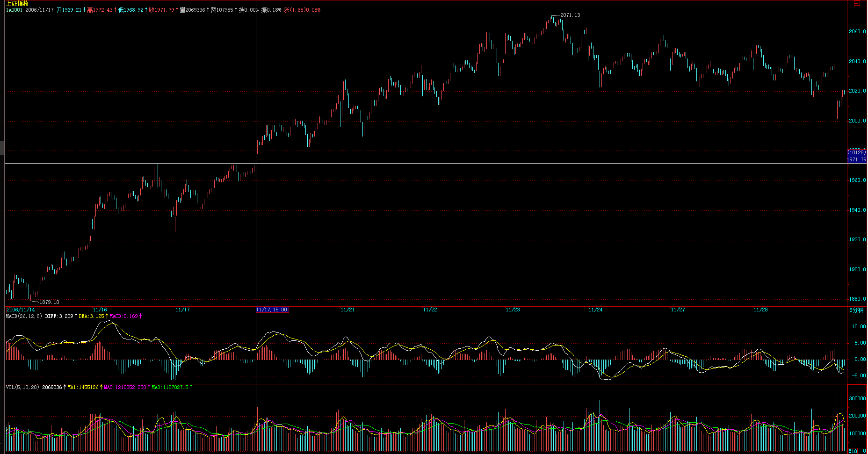Click the 5分钟 period label
868x454 pixels.
(x=856, y=310)
